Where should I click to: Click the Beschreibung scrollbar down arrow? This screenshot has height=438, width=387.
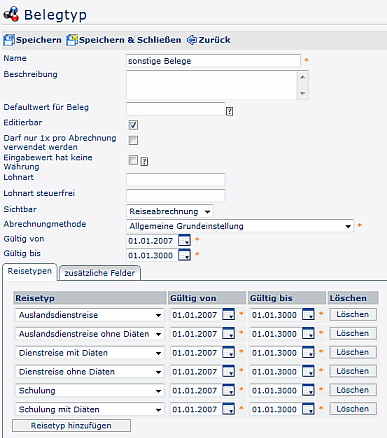point(302,94)
